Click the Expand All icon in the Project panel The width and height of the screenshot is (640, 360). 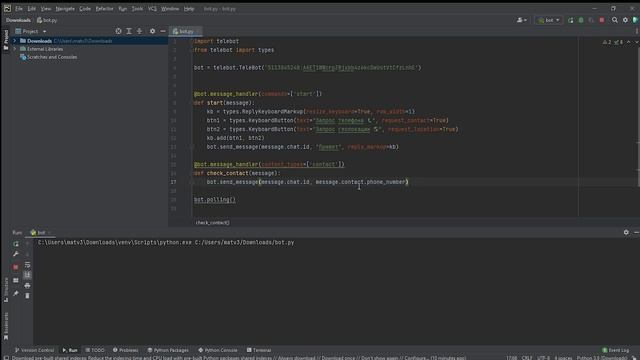click(129, 31)
